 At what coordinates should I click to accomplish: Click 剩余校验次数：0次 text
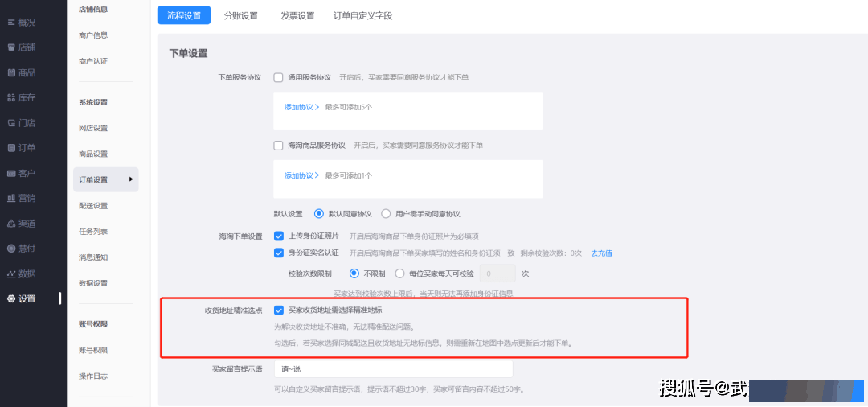tap(551, 253)
